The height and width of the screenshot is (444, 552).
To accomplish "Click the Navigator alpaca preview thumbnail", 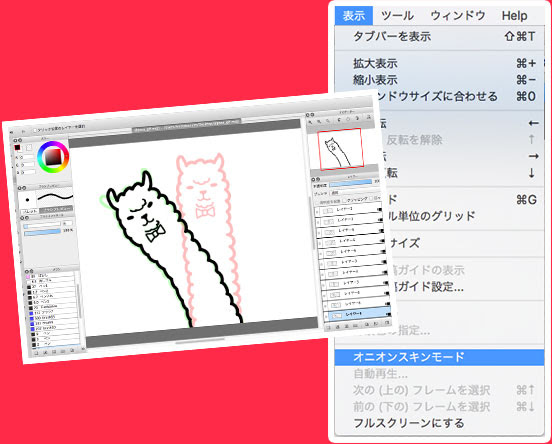I will tap(341, 149).
